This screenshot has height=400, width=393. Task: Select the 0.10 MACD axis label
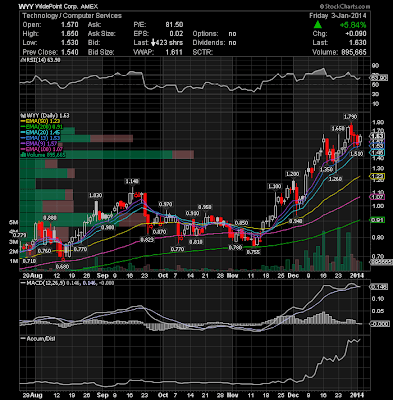pyautogui.click(x=377, y=299)
